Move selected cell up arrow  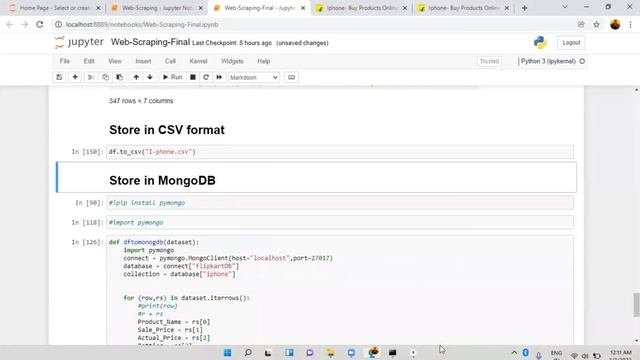(136, 77)
